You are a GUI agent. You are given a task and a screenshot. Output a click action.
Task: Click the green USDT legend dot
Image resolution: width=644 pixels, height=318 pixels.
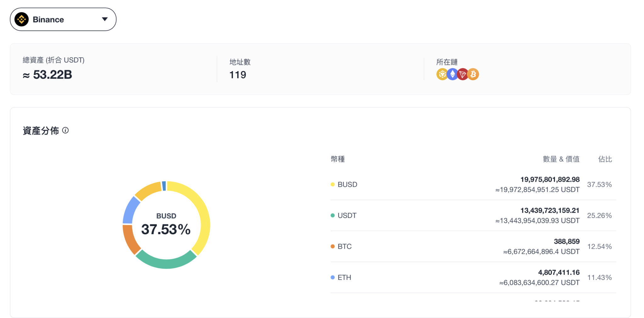[x=333, y=215]
